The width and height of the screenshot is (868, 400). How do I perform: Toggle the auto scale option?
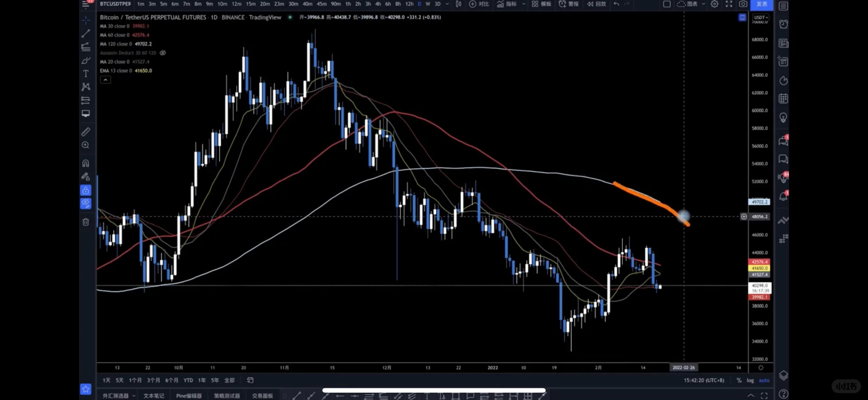(764, 381)
